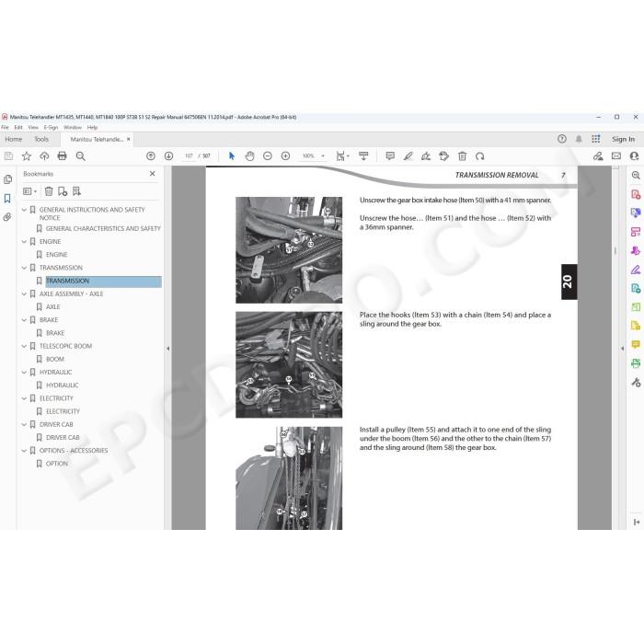Open share link icon in toolbar
The image size is (644, 644).
(x=598, y=156)
